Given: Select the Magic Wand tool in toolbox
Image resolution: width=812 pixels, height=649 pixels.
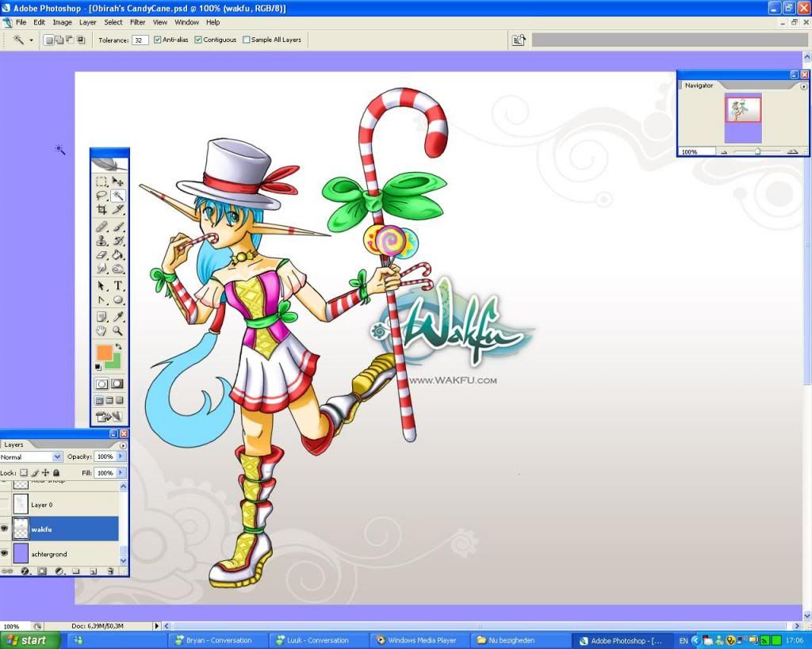Looking at the screenshot, I should [118, 196].
